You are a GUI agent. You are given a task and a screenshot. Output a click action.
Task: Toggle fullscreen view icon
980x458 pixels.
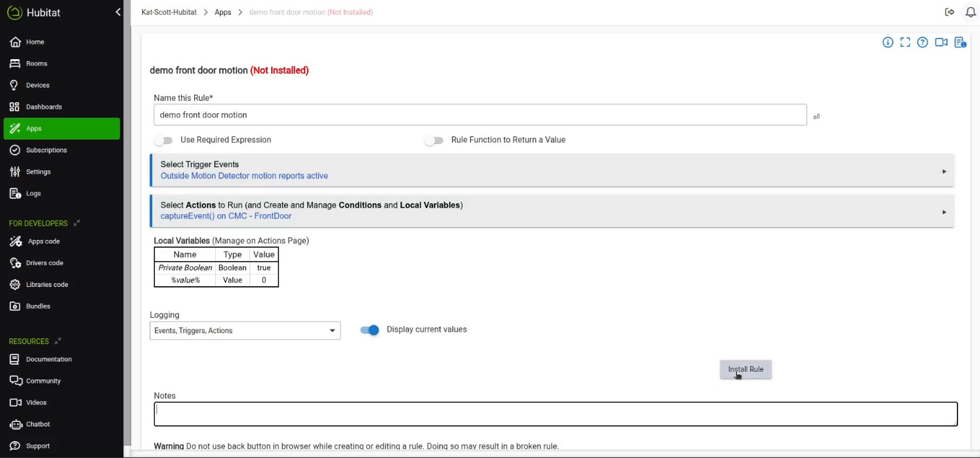tap(905, 42)
